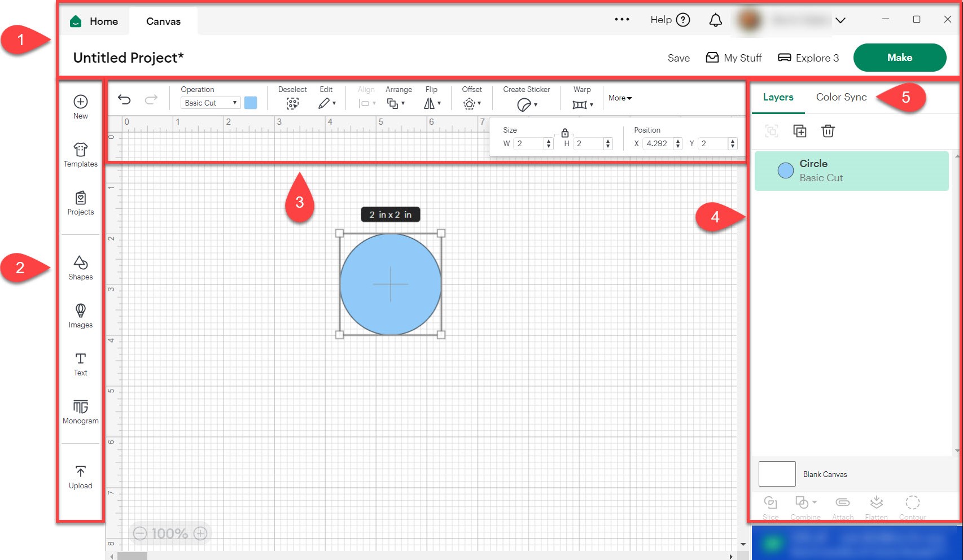Switch to the Layers tab
This screenshot has width=963, height=560.
tap(778, 97)
